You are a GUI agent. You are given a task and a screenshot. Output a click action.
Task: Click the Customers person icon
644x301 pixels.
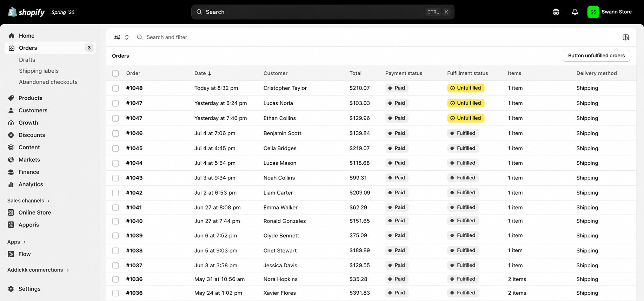click(x=11, y=110)
